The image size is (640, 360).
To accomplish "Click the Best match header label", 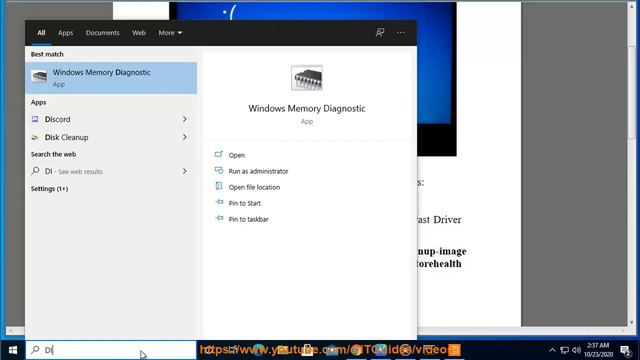I will [47, 54].
